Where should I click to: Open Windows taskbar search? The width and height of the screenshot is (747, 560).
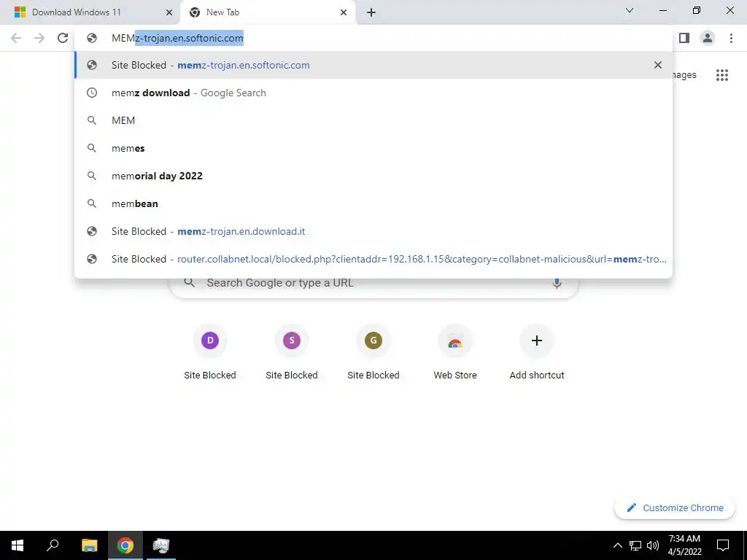53,545
